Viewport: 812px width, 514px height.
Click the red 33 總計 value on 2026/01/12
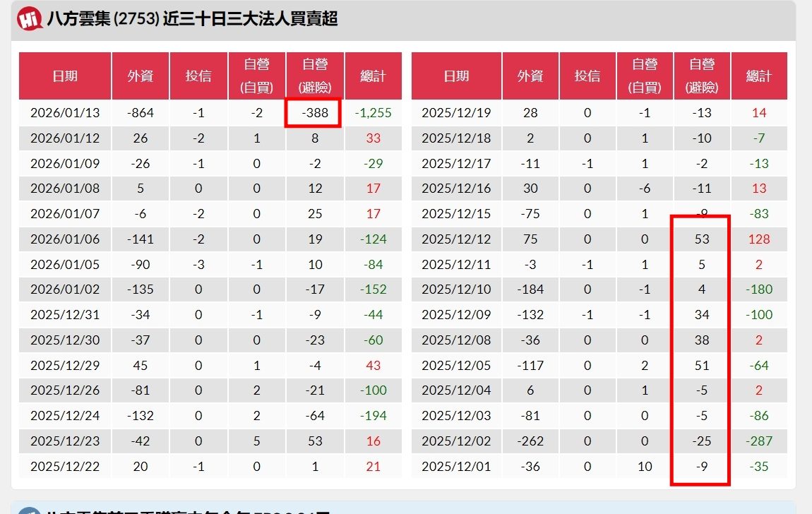pos(374,138)
